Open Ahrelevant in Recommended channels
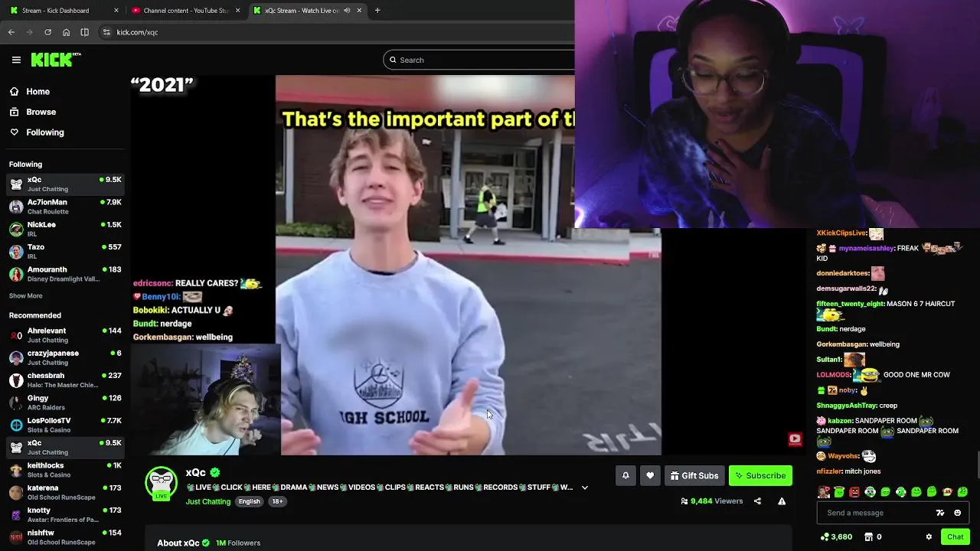This screenshot has height=551, width=980. click(x=65, y=335)
